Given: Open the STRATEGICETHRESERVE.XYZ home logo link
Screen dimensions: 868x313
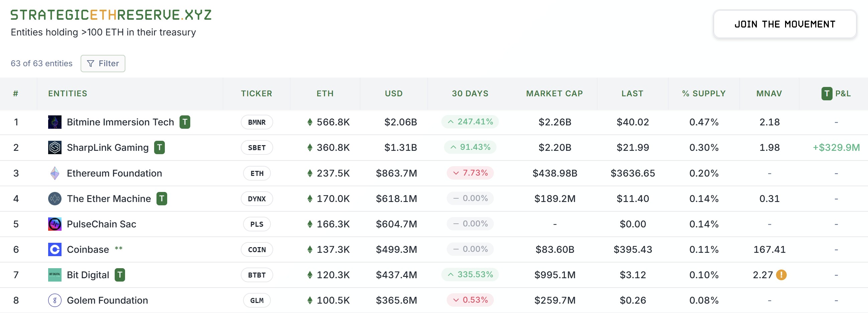Looking at the screenshot, I should (x=111, y=15).
